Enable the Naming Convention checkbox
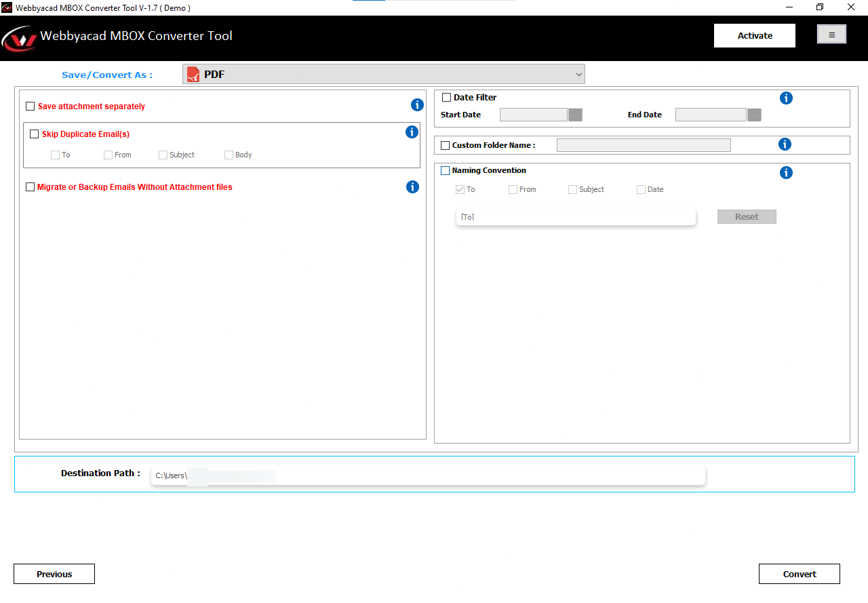Image resolution: width=868 pixels, height=603 pixels. point(446,171)
